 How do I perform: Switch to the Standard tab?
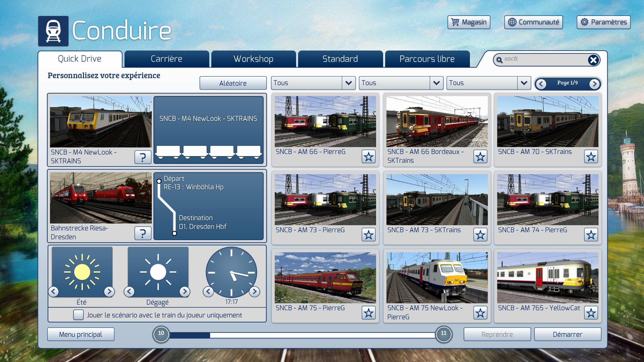pyautogui.click(x=340, y=59)
